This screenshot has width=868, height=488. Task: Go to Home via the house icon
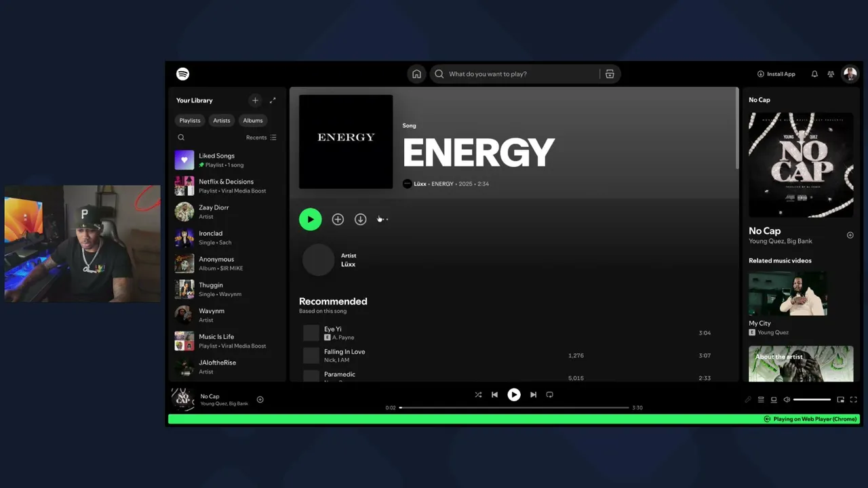pos(416,74)
